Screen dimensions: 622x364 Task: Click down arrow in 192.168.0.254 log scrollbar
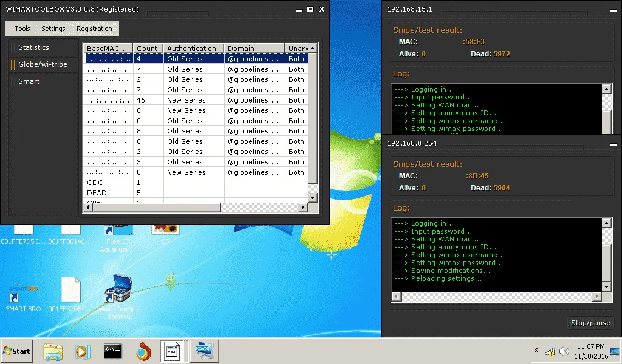coord(607,286)
